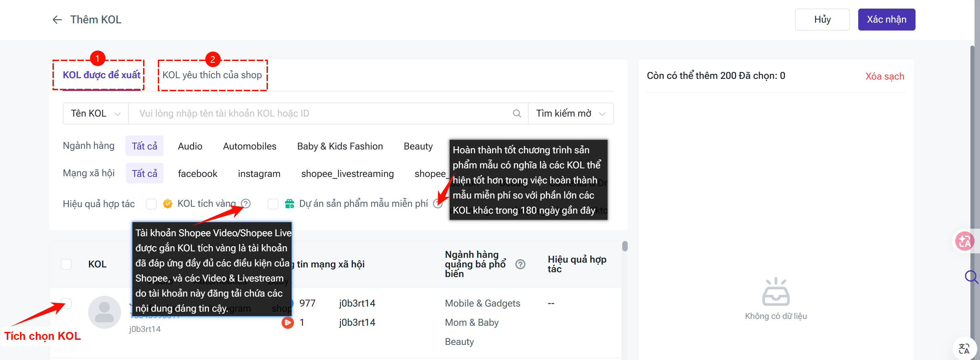Filter by Automobiles category
The width and height of the screenshot is (980, 360).
250,146
